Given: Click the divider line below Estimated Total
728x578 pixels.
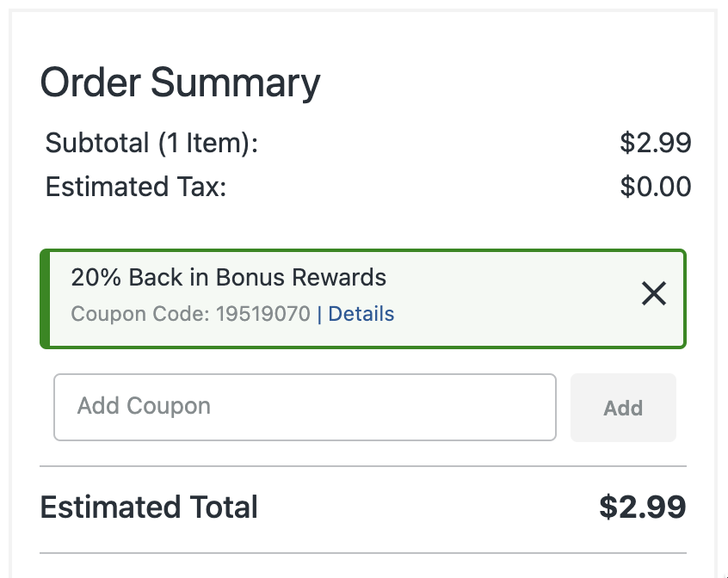Looking at the screenshot, I should pyautogui.click(x=363, y=552).
